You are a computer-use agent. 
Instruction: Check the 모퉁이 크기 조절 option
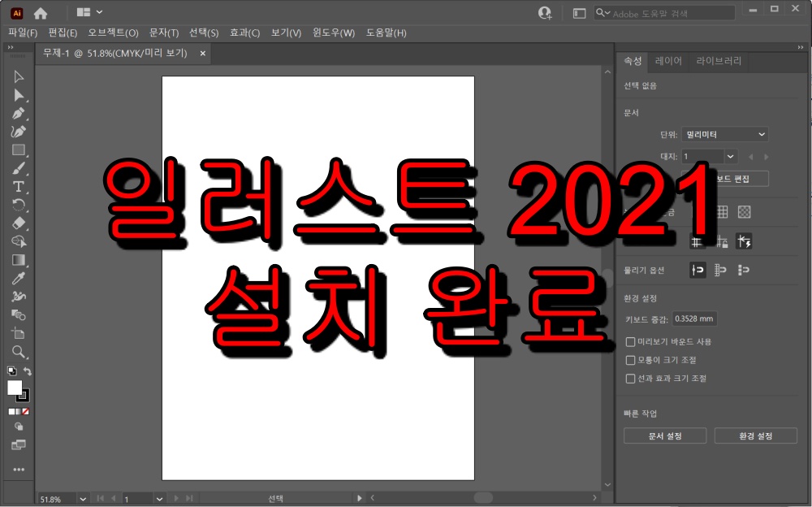630,360
